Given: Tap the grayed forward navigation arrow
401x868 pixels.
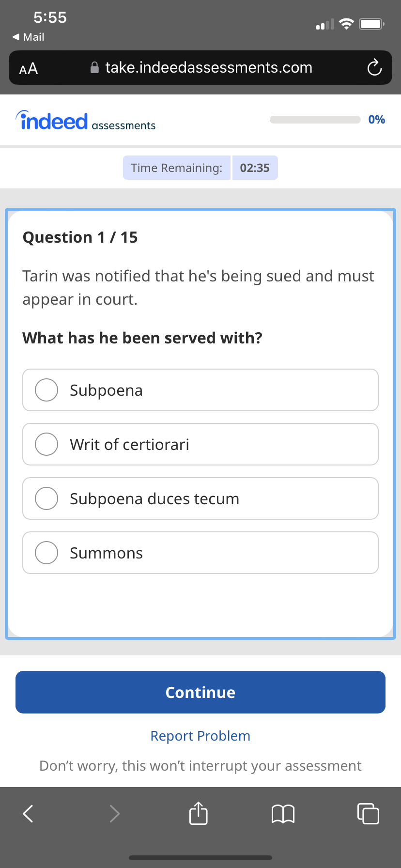Looking at the screenshot, I should coord(114,814).
